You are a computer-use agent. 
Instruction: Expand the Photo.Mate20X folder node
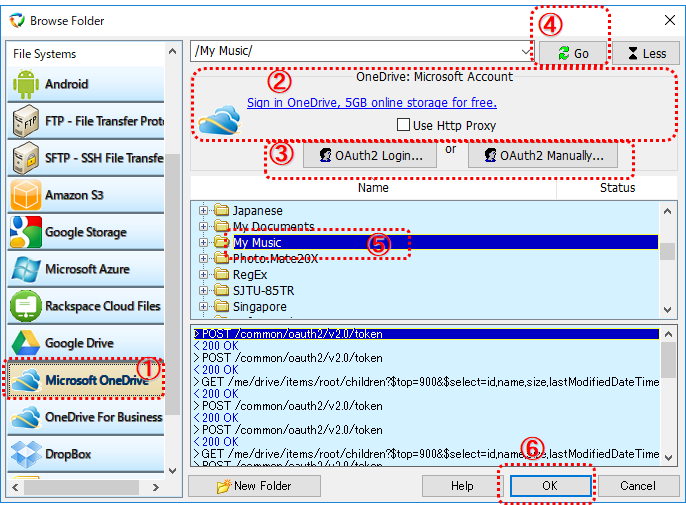click(203, 259)
